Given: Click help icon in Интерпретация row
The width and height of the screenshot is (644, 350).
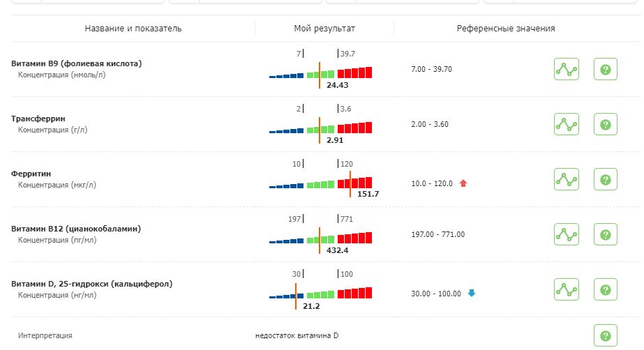Looking at the screenshot, I should click(x=605, y=335).
